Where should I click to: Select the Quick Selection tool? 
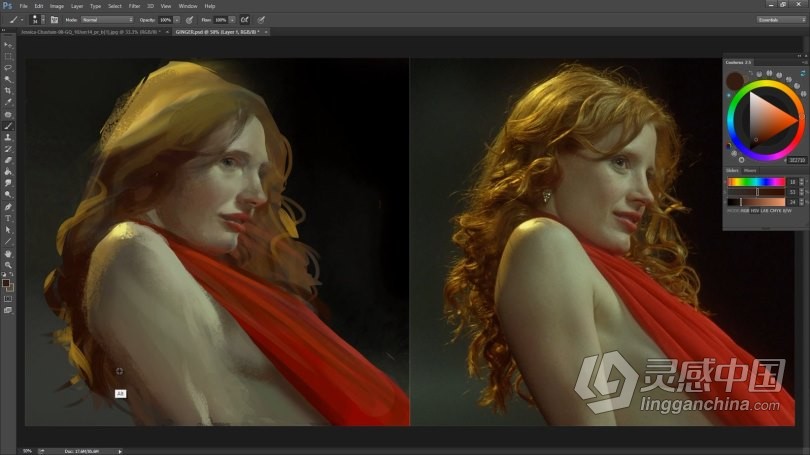[x=8, y=80]
